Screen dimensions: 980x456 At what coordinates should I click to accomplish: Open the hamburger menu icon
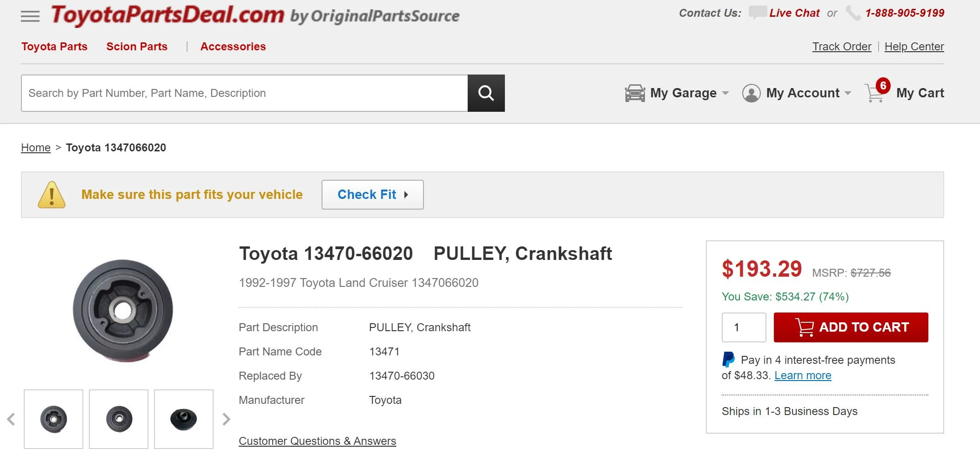click(x=30, y=16)
